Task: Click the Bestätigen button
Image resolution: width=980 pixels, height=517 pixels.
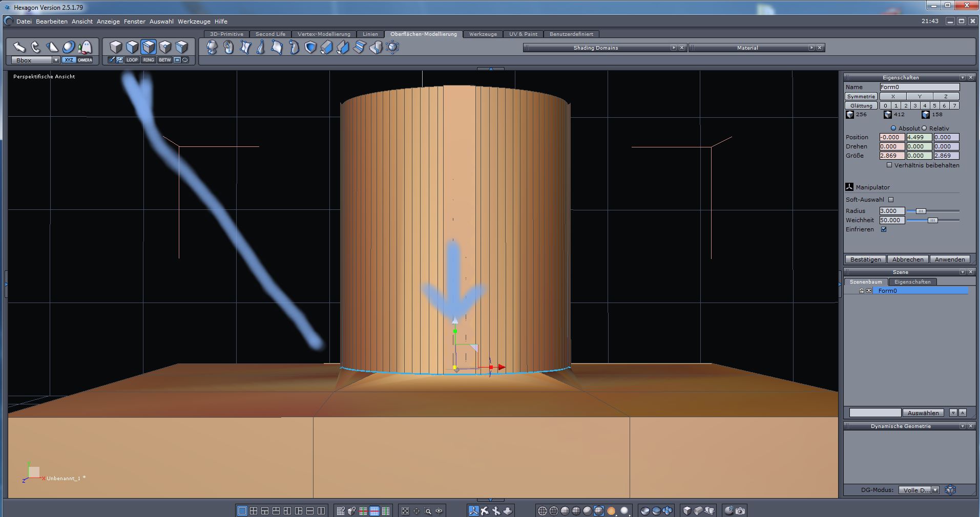Action: click(865, 259)
